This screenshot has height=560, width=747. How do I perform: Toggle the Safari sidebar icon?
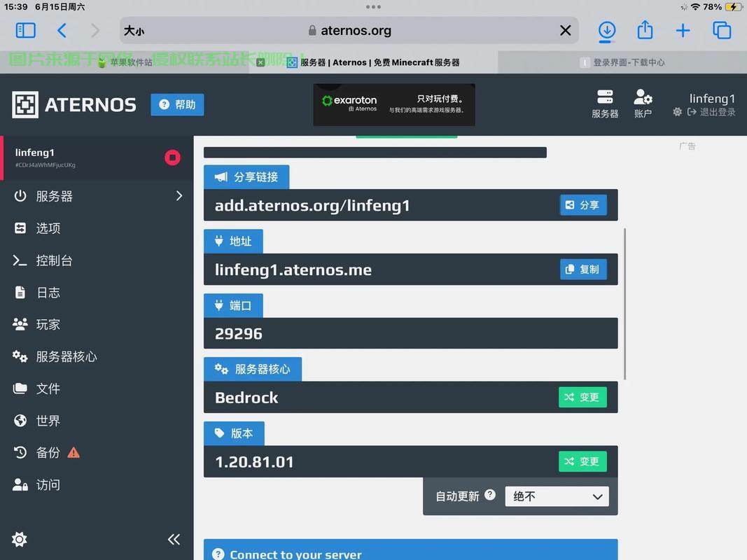coord(25,31)
